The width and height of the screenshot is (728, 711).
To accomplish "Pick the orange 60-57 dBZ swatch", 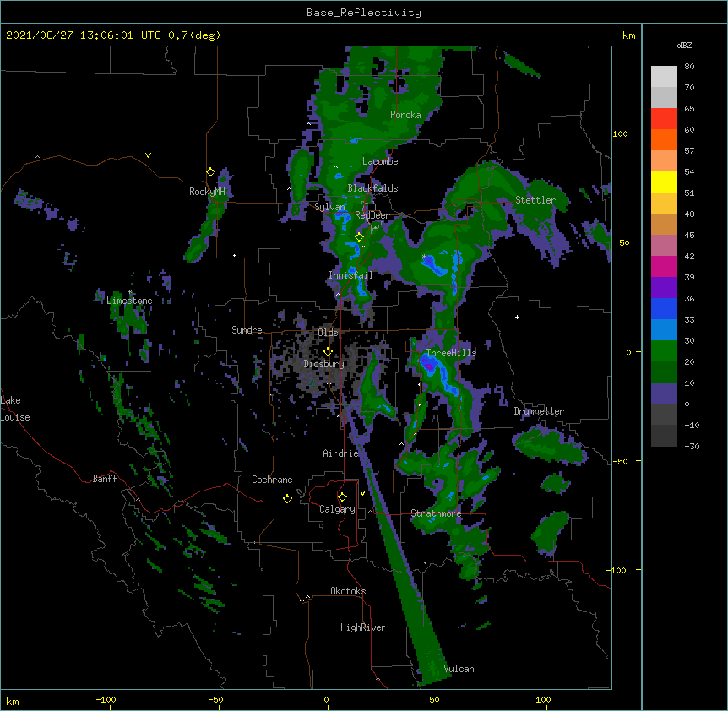I will pyautogui.click(x=664, y=139).
